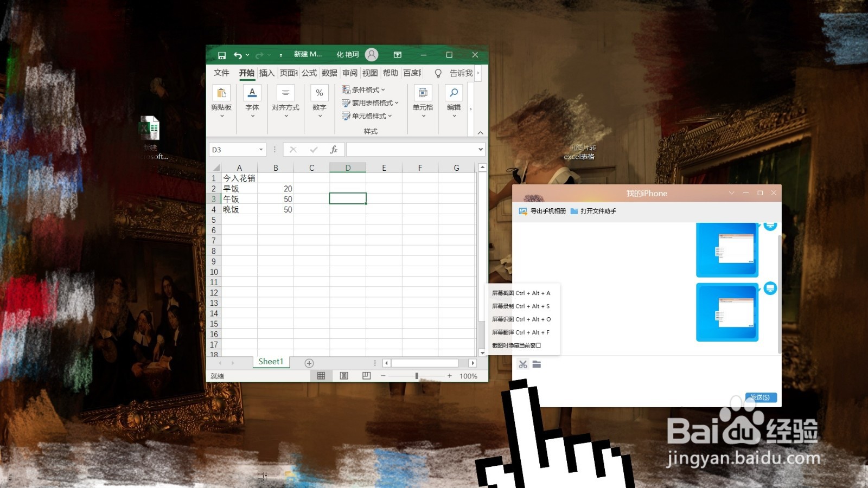The height and width of the screenshot is (488, 868).
Task: Switch to Page Layout view icon
Action: pos(344,376)
